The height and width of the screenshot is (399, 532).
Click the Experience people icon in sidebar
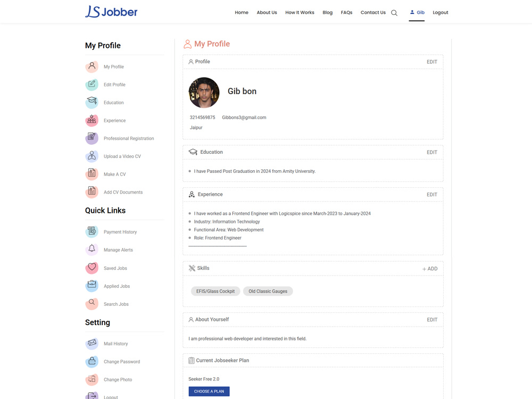pyautogui.click(x=92, y=120)
